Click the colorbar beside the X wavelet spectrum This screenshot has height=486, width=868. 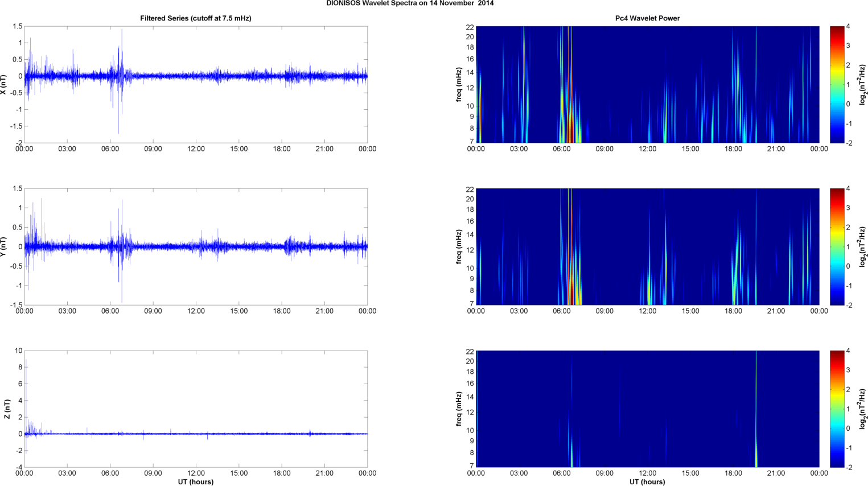pos(837,84)
